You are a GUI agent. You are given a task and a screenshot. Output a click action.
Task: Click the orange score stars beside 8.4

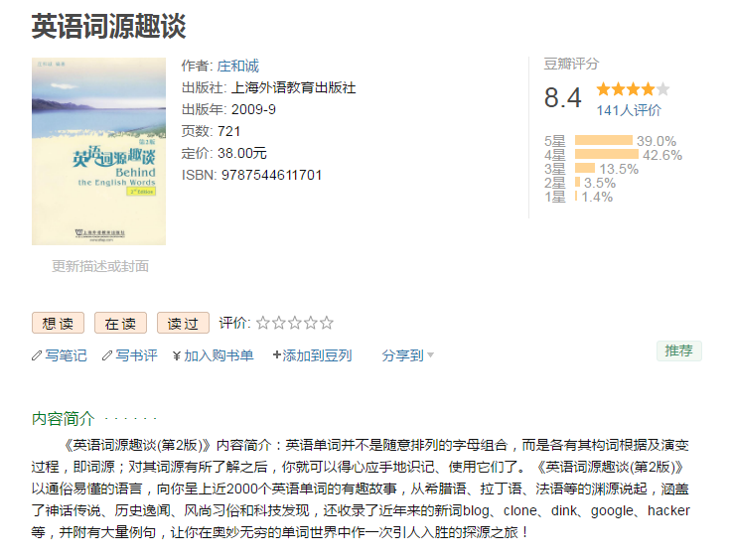(633, 88)
